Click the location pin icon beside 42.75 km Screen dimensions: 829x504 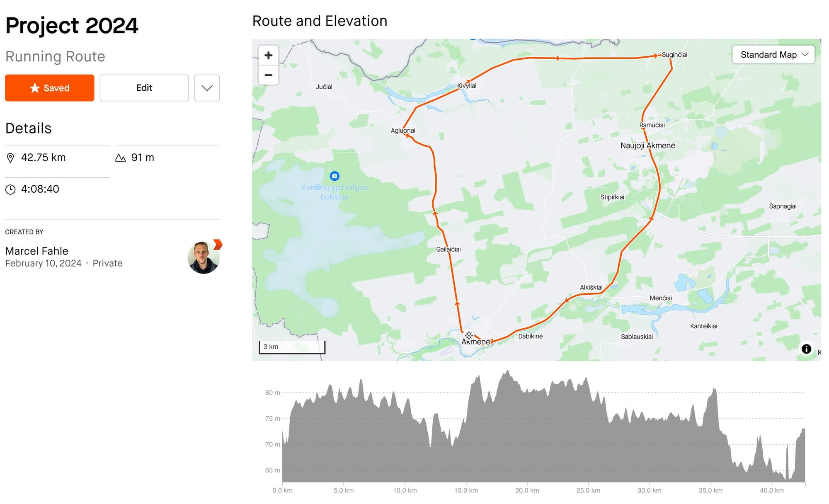(x=11, y=157)
